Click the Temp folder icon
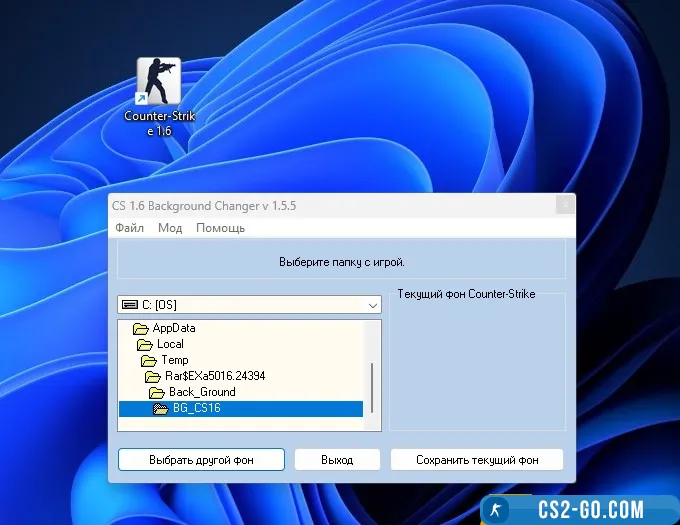Screen dimensions: 680x525 (149, 360)
